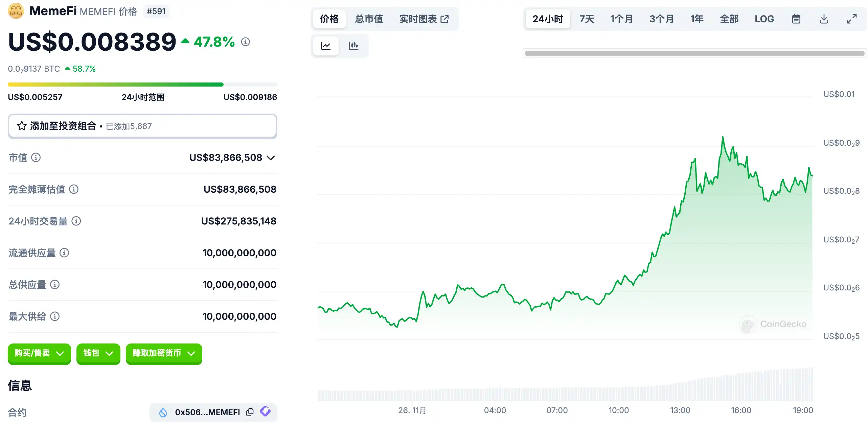The width and height of the screenshot is (868, 428).
Task: Select the line chart view icon
Action: coord(325,46)
